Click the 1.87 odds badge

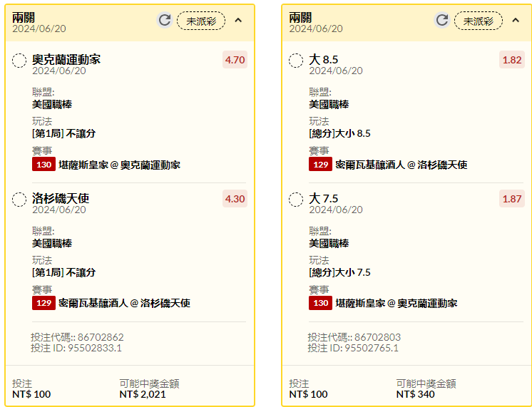click(512, 199)
